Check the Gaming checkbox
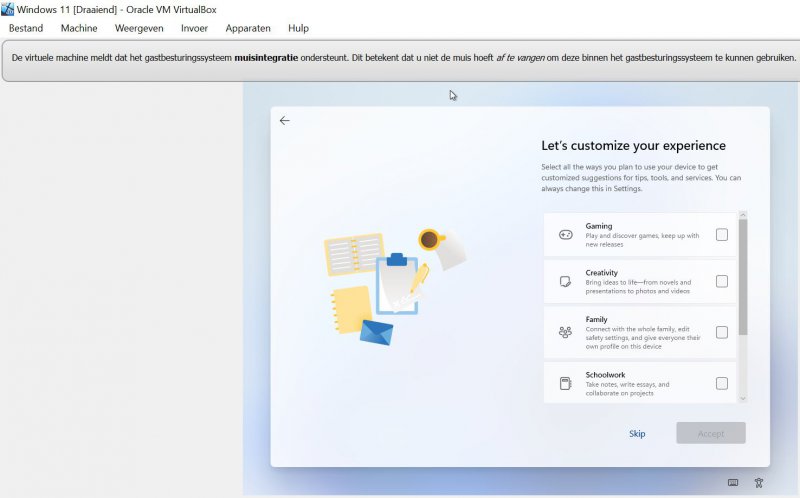This screenshot has height=498, width=800. click(x=722, y=235)
